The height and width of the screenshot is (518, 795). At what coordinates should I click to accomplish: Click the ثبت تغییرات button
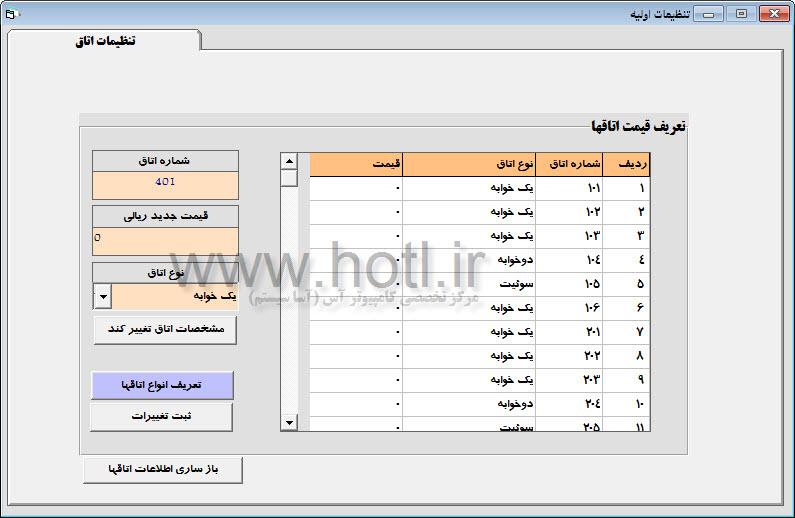coord(162,417)
